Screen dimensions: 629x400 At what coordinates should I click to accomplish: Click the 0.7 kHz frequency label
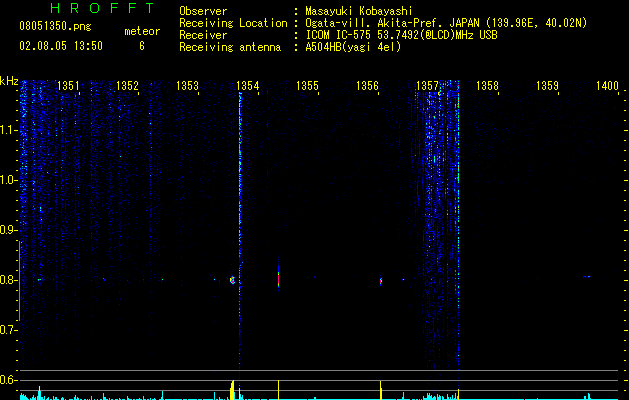(9, 330)
